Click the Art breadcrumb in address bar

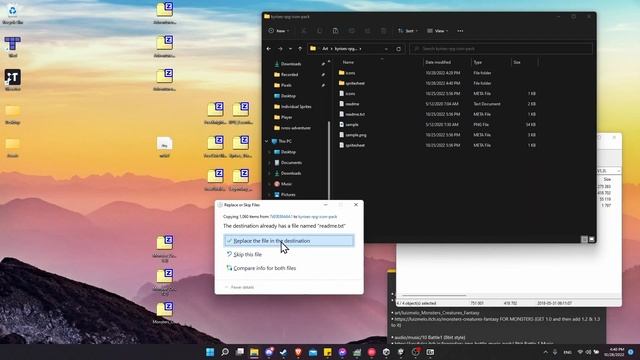click(x=325, y=49)
